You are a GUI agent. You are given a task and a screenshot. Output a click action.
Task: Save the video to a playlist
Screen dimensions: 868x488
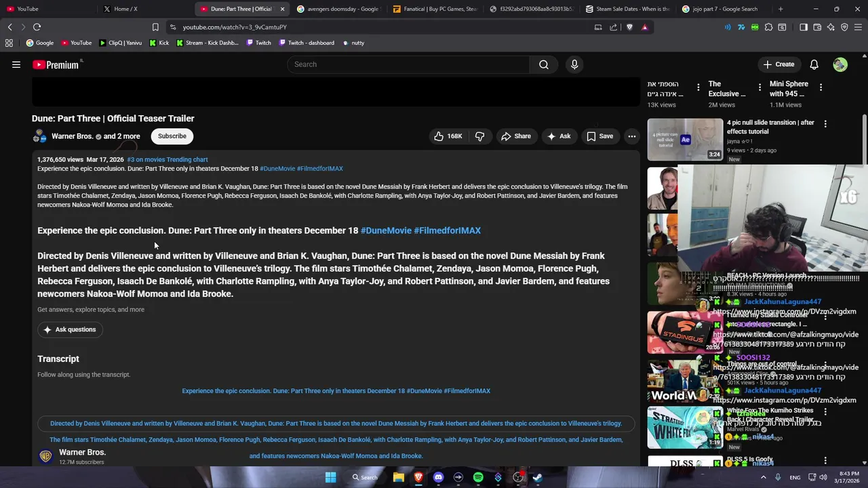(x=599, y=136)
